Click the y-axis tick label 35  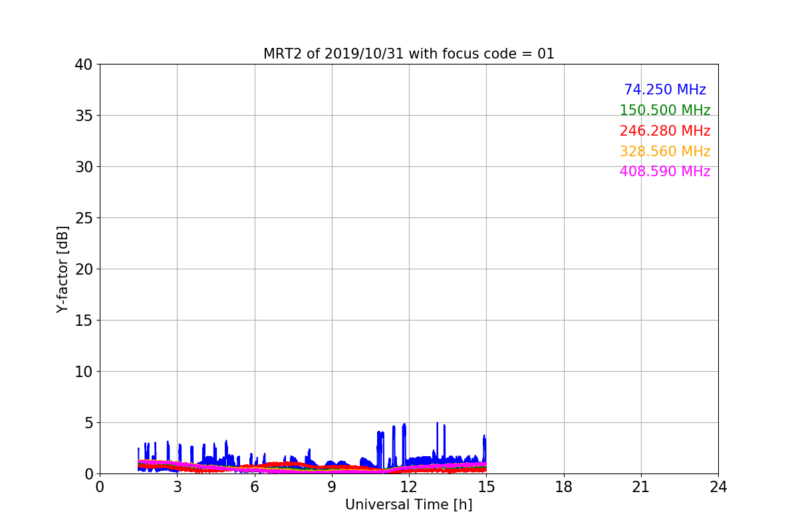click(83, 116)
